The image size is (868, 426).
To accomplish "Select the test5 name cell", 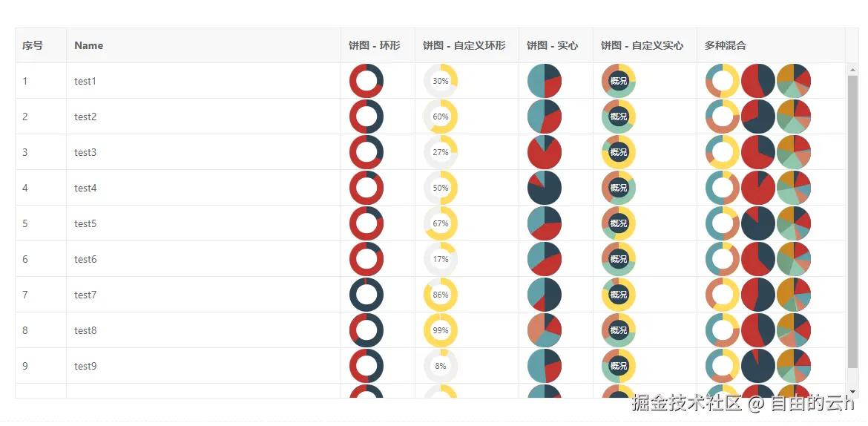I will click(86, 223).
